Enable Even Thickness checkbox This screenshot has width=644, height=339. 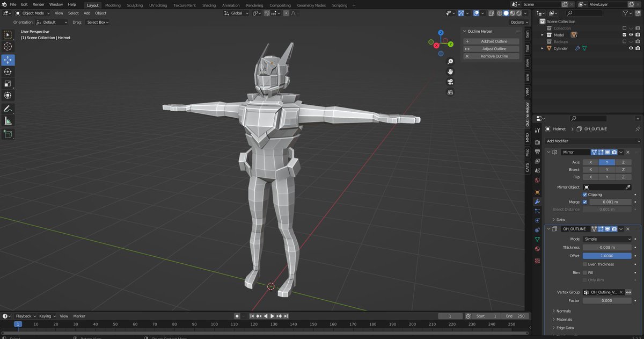pyautogui.click(x=585, y=264)
